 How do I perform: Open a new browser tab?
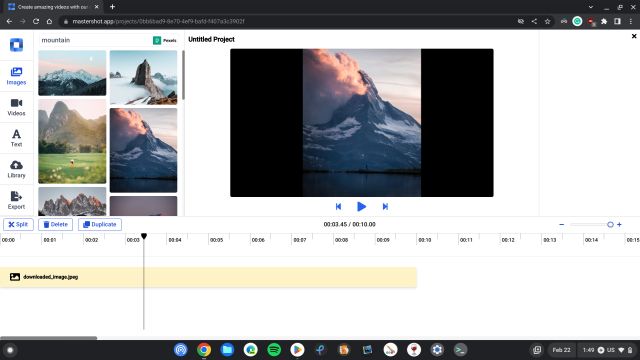[112, 7]
